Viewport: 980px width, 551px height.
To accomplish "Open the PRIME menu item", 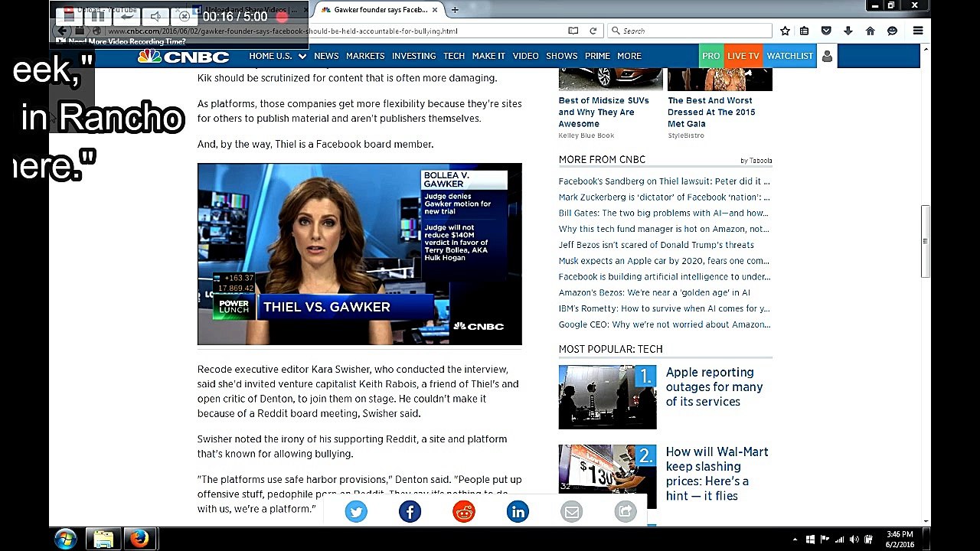I will tap(597, 56).
